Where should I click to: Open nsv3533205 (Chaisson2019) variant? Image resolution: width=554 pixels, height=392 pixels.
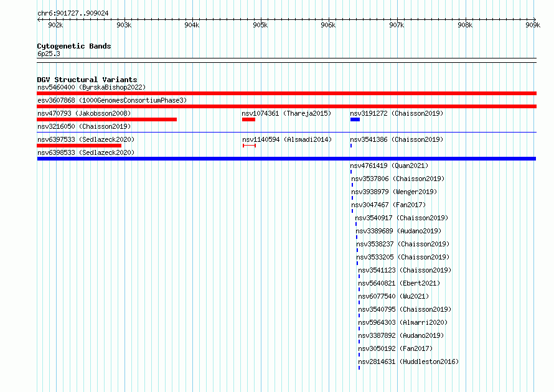click(x=403, y=257)
